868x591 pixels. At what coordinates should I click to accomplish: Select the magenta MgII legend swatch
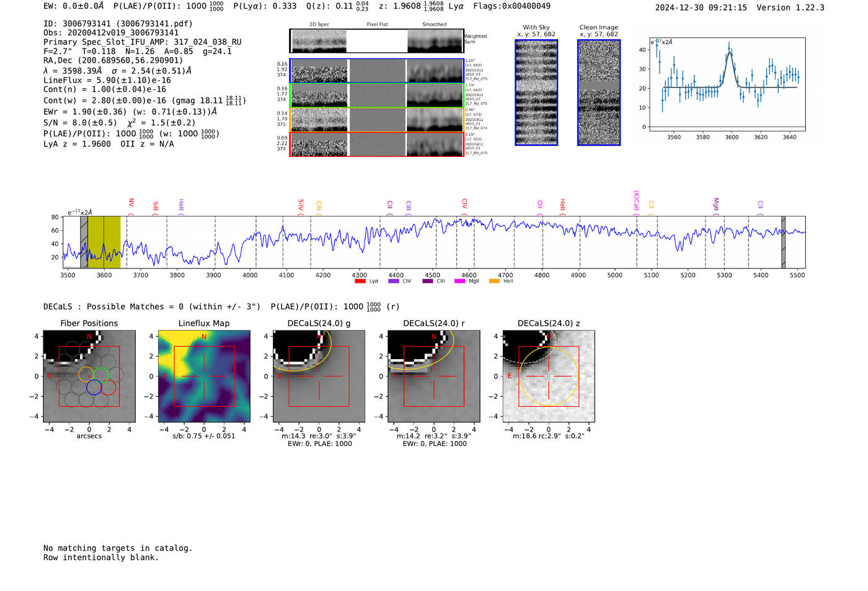459,281
